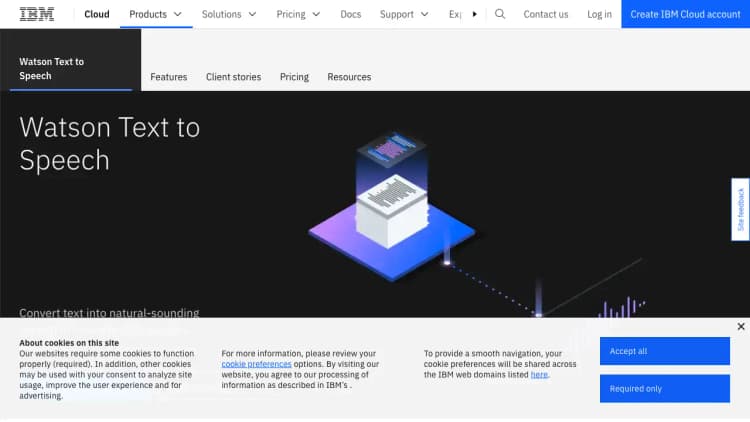Expand the Support dropdown menu
This screenshot has height=422, width=750.
pyautogui.click(x=404, y=14)
